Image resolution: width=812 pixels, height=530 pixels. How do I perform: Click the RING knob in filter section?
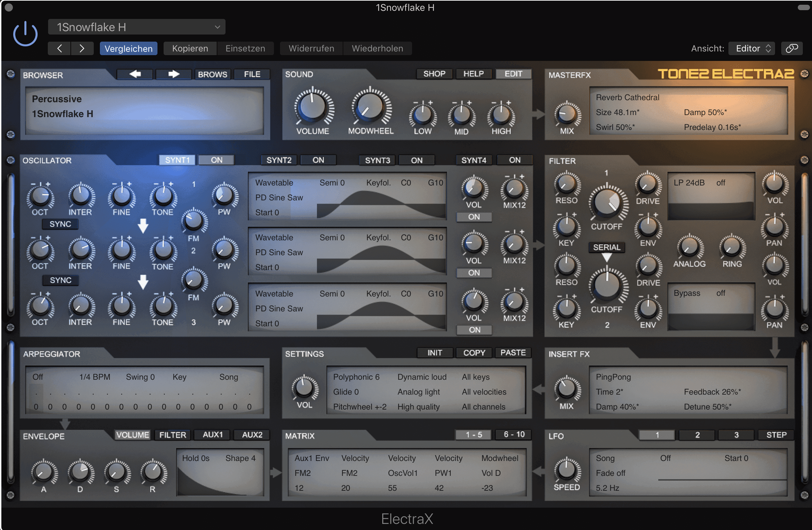coord(732,247)
